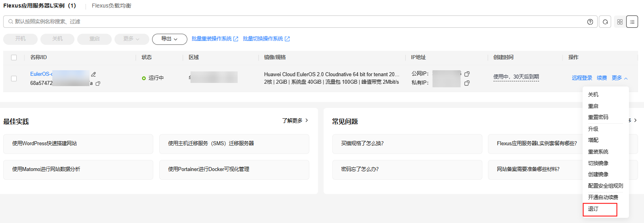Click the 运行中 status cell
Viewport: 644px width, 223px height.
coord(153,78)
